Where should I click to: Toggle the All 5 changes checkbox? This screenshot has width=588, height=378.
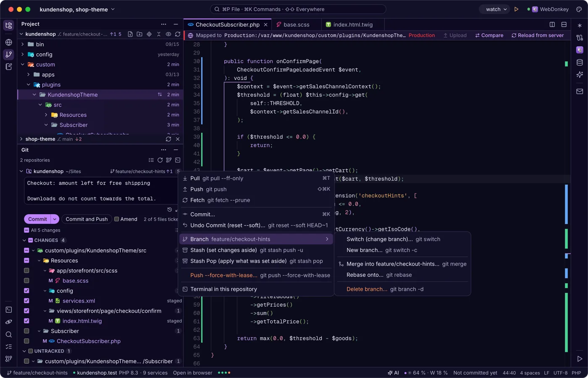[26, 230]
